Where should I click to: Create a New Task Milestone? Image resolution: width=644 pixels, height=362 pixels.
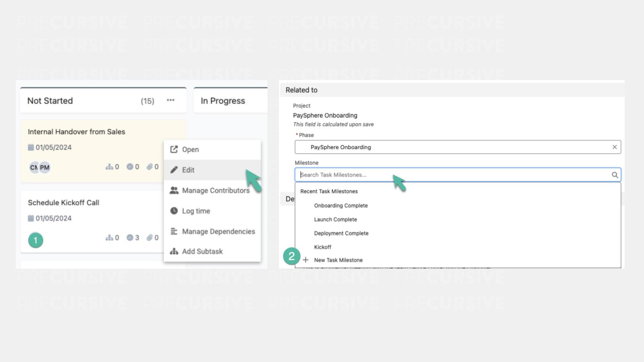pyautogui.click(x=338, y=260)
